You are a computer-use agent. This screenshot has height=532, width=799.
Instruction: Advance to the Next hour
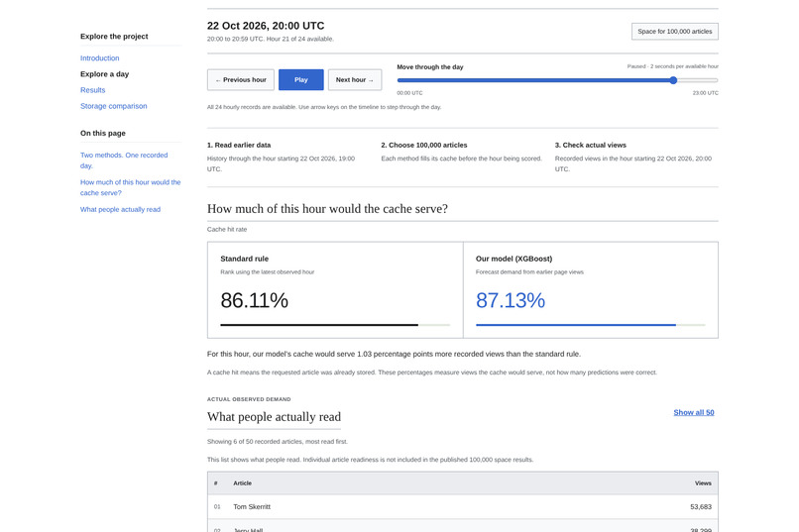click(x=355, y=80)
